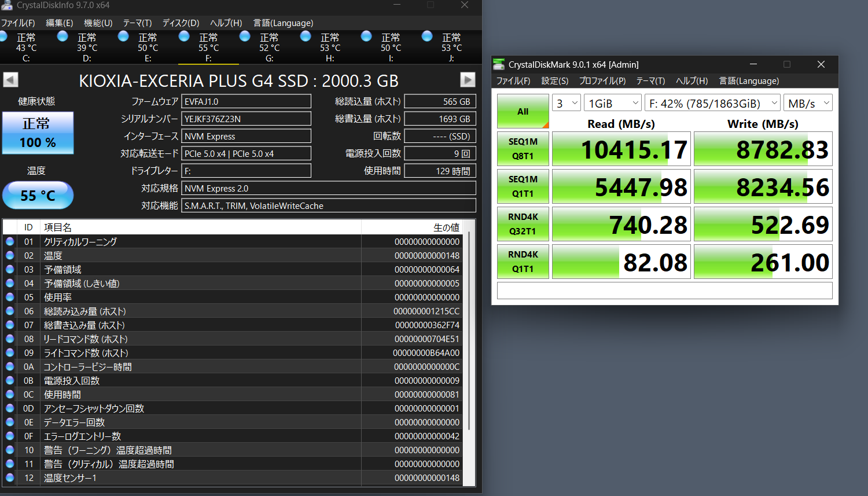The width and height of the screenshot is (868, 496).
Task: Open unit dropdown showing MB/s
Action: [808, 103]
